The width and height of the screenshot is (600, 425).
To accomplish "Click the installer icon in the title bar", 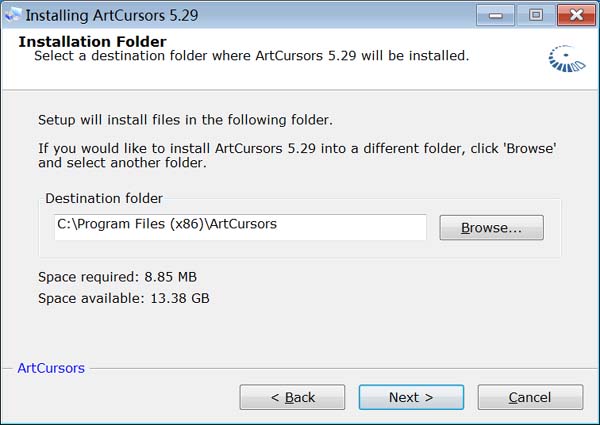I will click(x=13, y=15).
